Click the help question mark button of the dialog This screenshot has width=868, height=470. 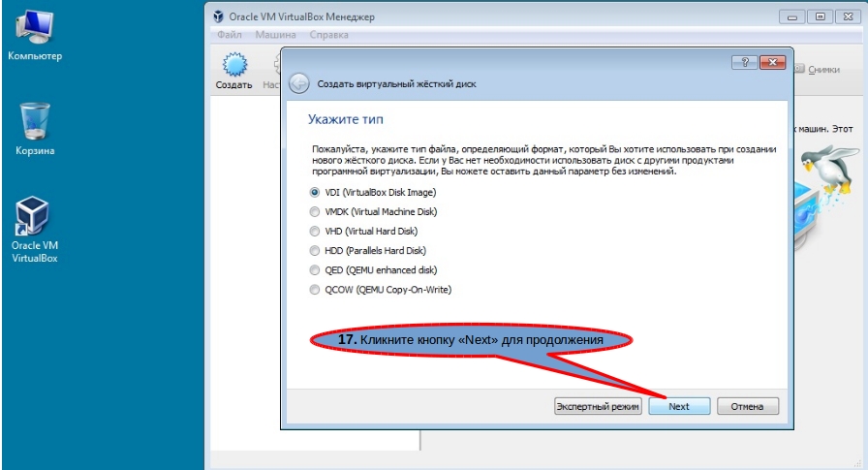(x=745, y=62)
